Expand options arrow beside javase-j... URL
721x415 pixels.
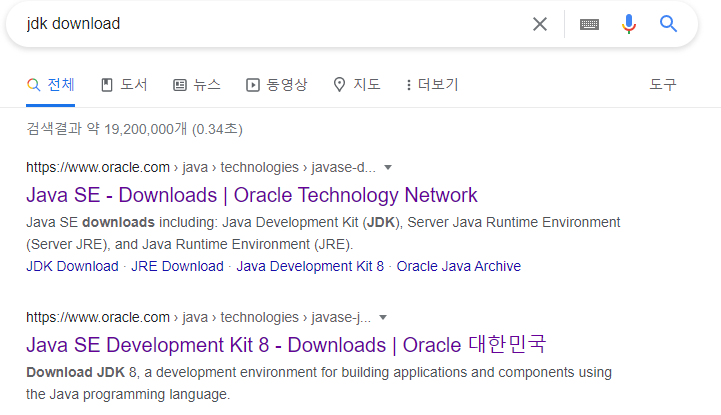[383, 317]
